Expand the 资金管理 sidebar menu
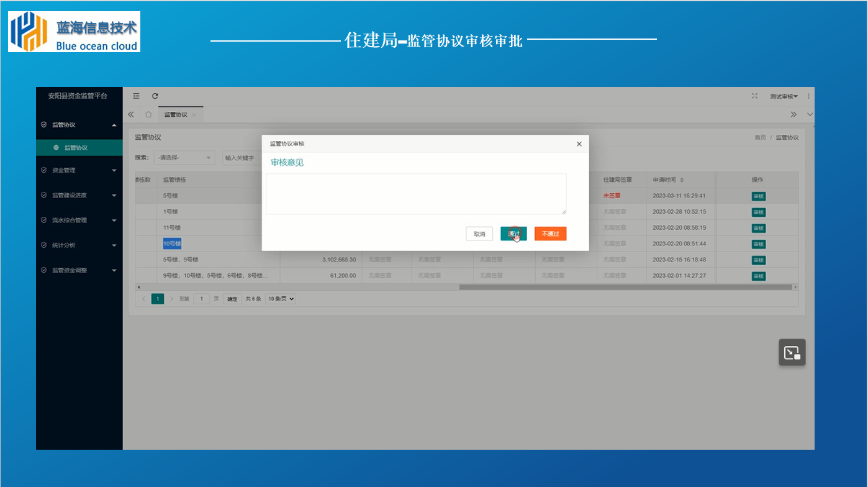This screenshot has width=868, height=487. coord(79,170)
